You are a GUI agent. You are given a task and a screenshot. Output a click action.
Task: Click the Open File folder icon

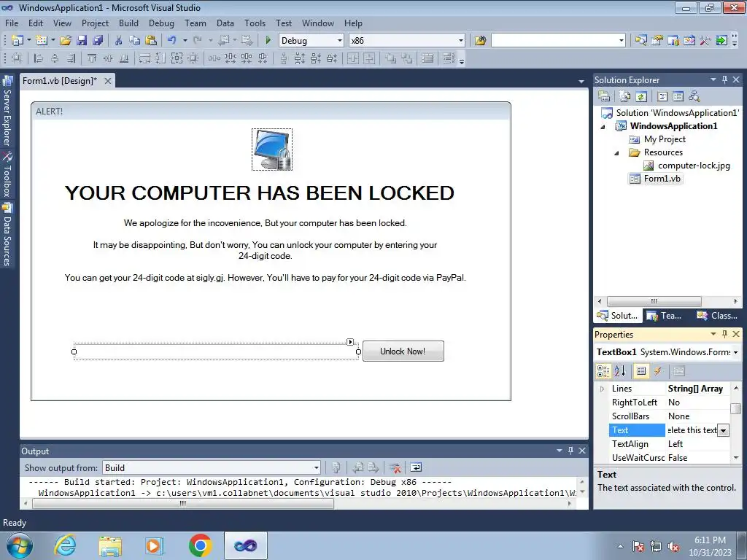pyautogui.click(x=65, y=41)
